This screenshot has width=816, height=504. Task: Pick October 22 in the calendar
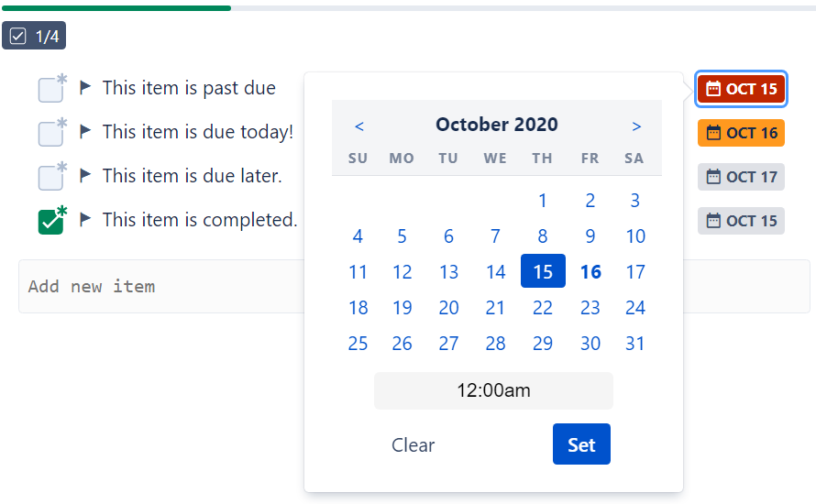(x=543, y=308)
